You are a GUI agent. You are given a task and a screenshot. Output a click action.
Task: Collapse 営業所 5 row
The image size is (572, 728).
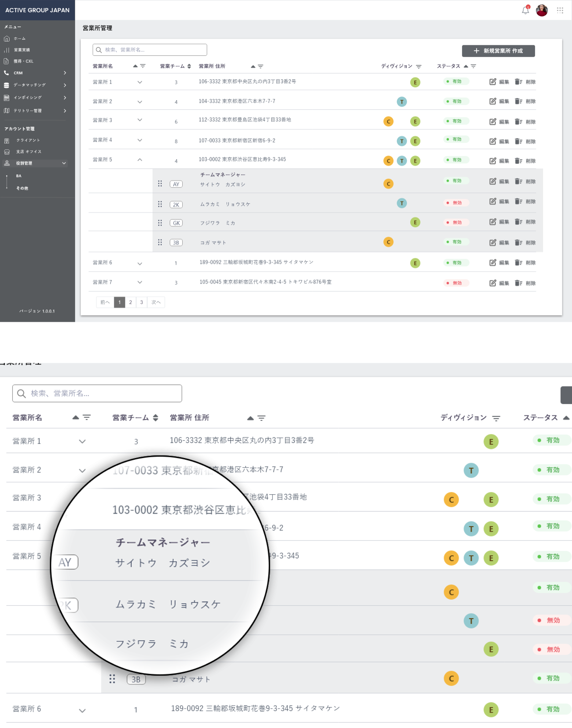coord(140,160)
